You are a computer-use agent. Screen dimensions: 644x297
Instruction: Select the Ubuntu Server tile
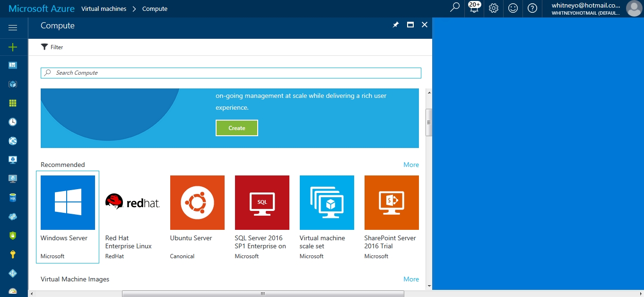[197, 217]
